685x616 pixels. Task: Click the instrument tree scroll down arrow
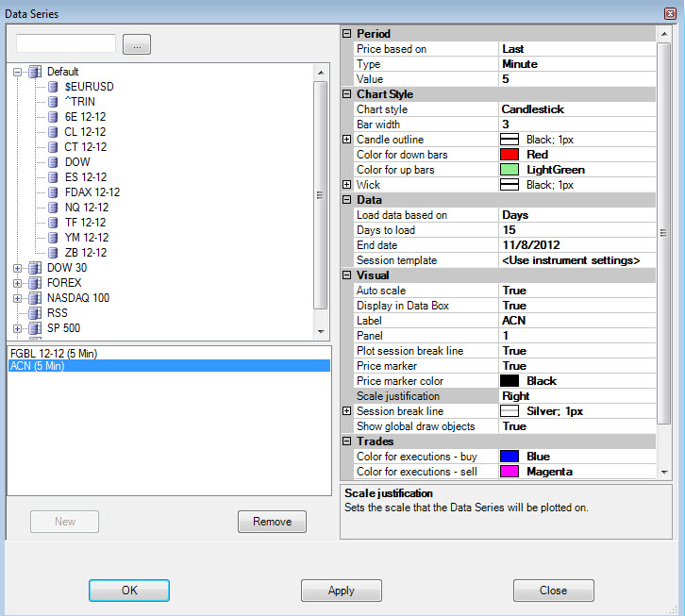pyautogui.click(x=321, y=332)
